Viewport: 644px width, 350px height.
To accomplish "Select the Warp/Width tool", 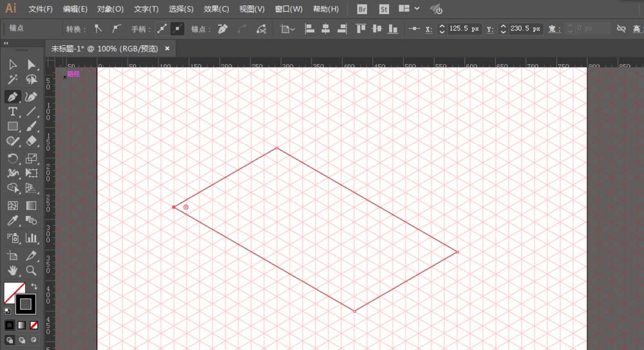I will point(12,173).
